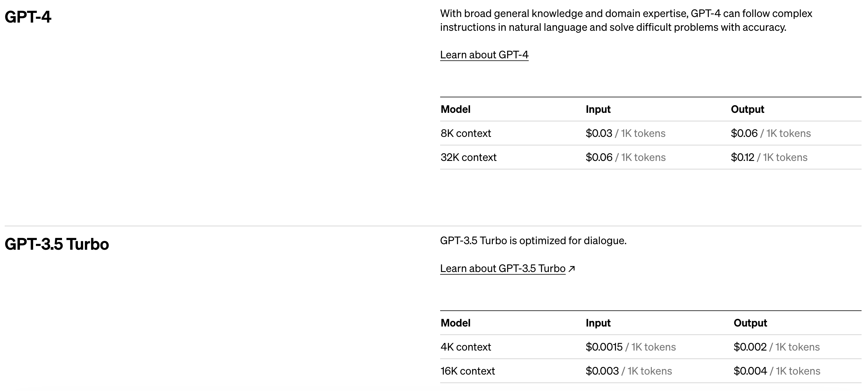Image resolution: width=868 pixels, height=391 pixels.
Task: Click the GPT-4 section heading
Action: click(x=28, y=17)
